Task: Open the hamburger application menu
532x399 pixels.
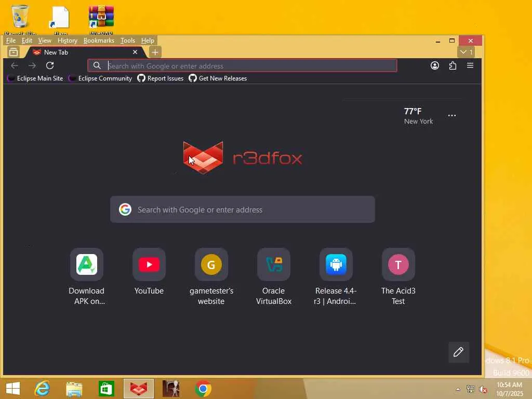Action: point(470,65)
